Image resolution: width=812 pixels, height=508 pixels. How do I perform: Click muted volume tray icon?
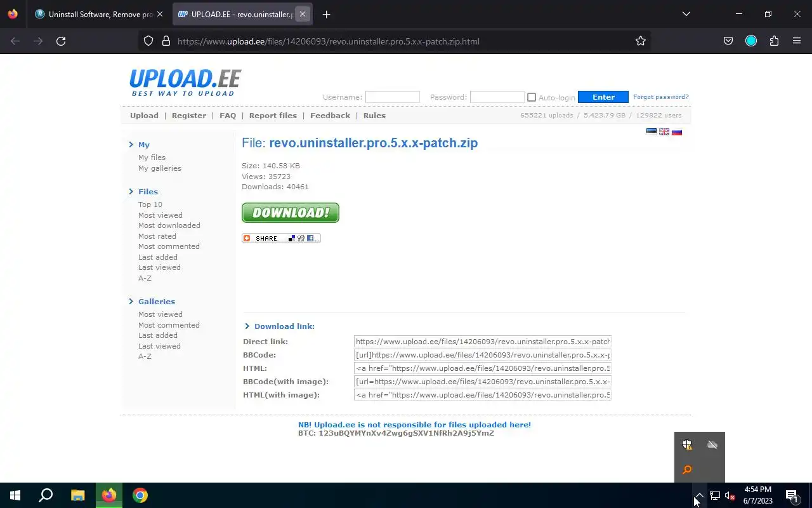pos(730,496)
